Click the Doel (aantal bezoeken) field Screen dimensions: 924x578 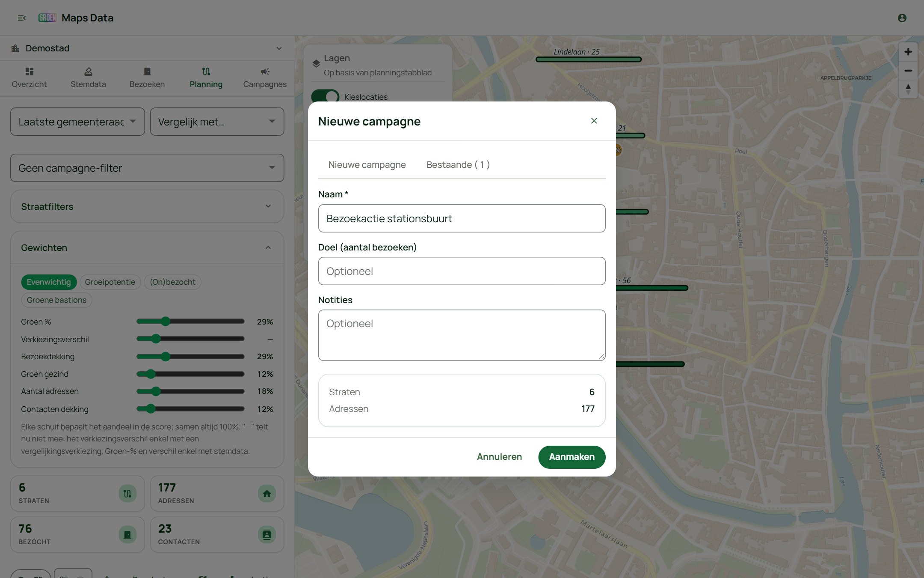coord(462,271)
